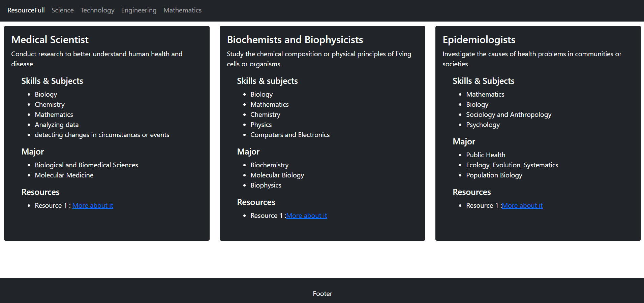
Task: Click 'Resource 1' text in Epidemiologists card
Action: coord(482,205)
